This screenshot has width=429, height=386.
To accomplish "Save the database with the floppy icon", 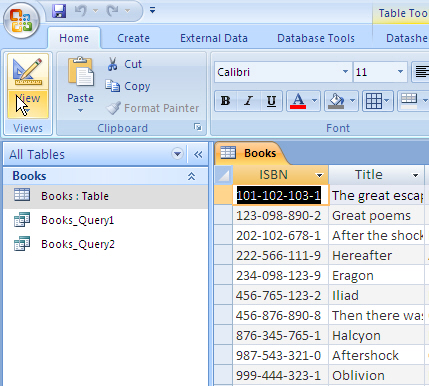I will pos(59,11).
